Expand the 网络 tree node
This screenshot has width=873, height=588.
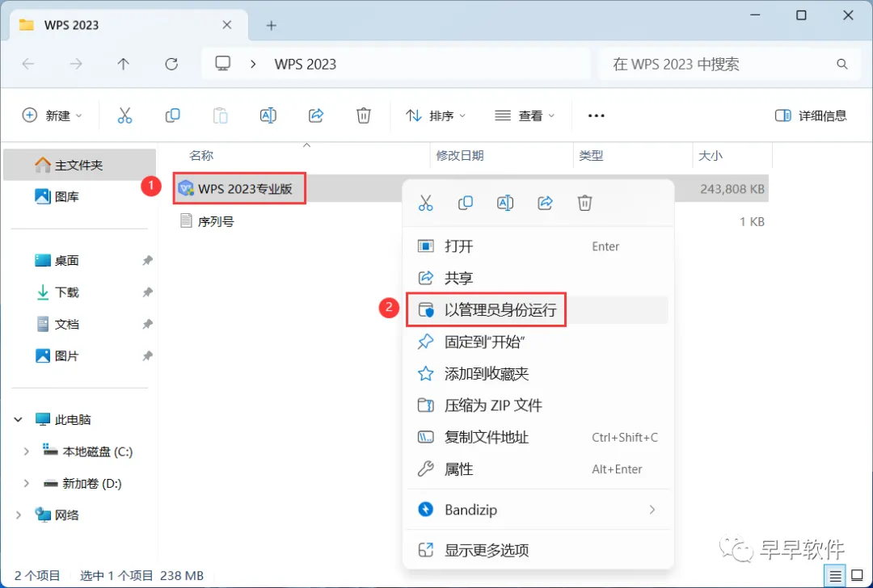(x=19, y=515)
